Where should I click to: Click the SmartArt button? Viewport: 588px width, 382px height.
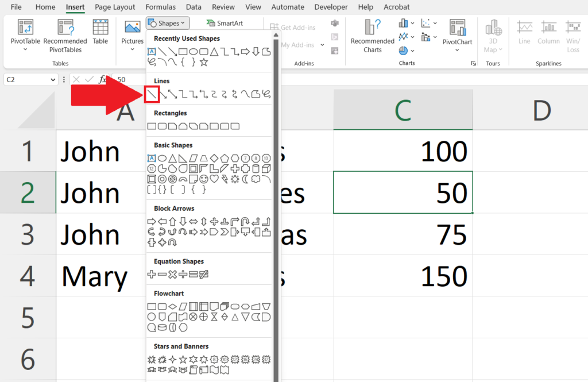click(x=225, y=24)
